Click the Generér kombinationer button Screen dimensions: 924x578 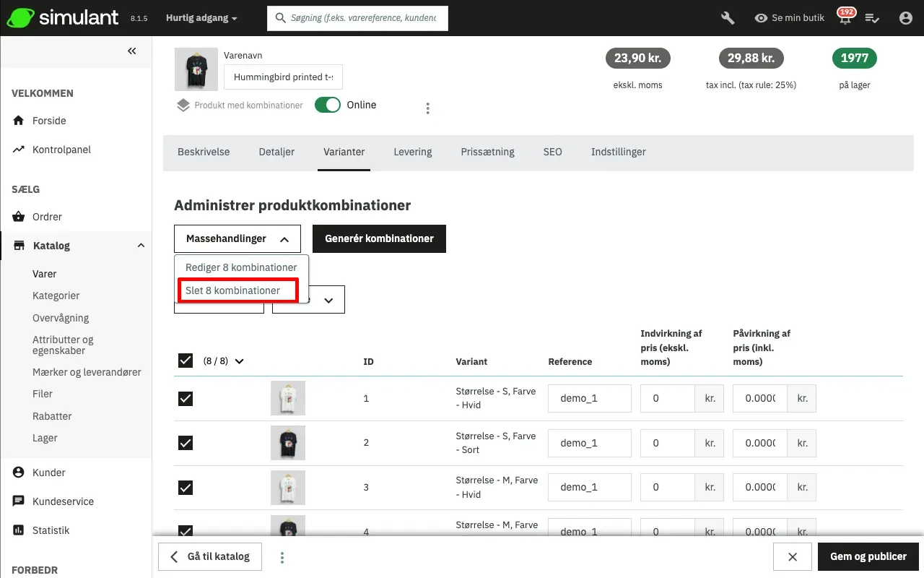click(379, 238)
